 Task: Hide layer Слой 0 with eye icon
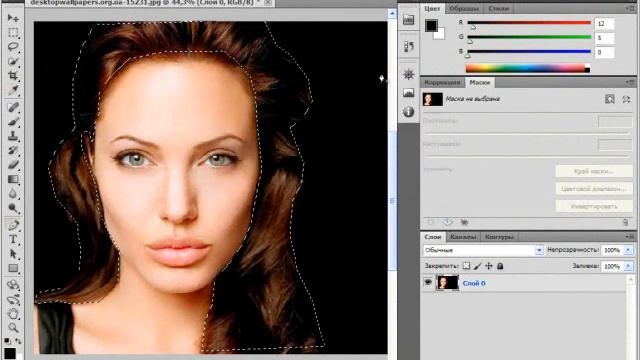[428, 282]
